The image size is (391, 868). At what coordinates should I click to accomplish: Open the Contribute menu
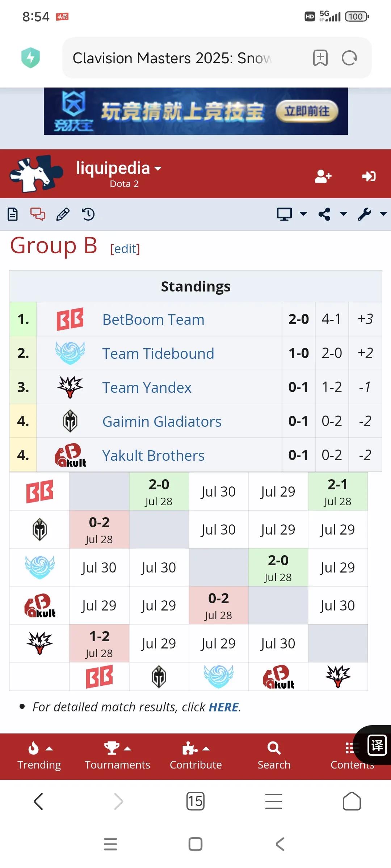195,756
